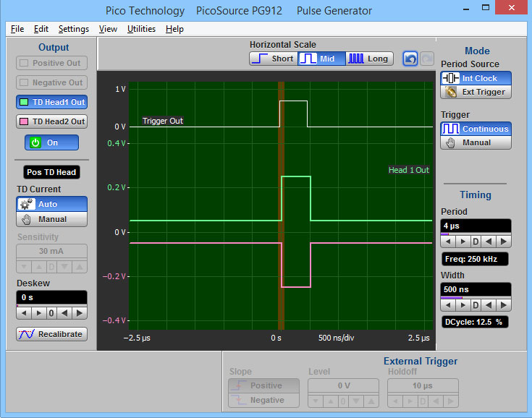Image resolution: width=532 pixels, height=418 pixels.
Task: Select Short horizontal scale
Action: pos(273,59)
